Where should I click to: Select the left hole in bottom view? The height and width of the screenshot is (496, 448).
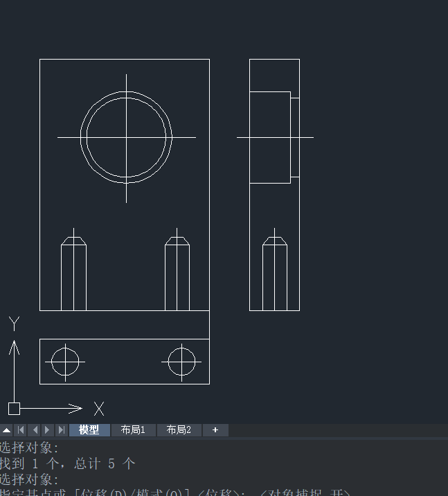65,362
